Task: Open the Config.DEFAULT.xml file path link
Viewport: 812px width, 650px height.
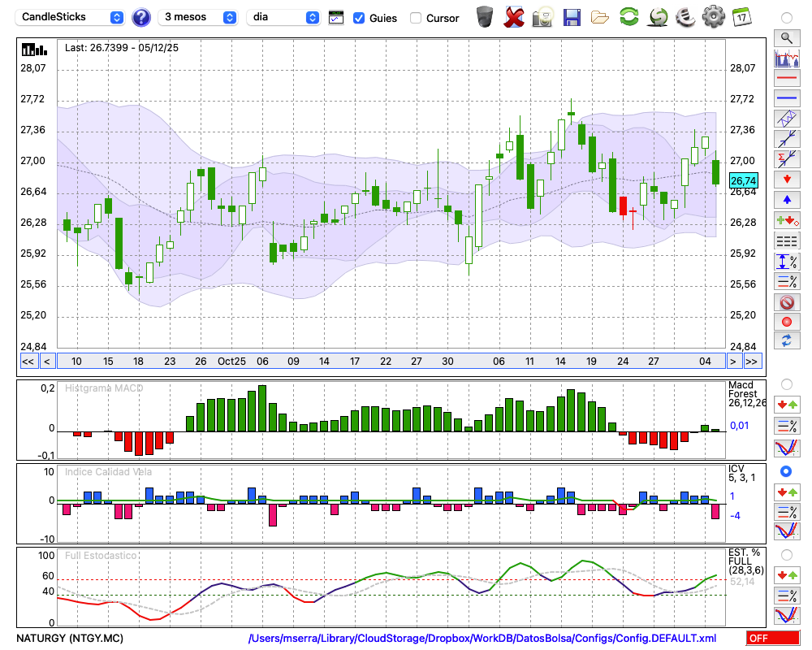Action: point(482,639)
